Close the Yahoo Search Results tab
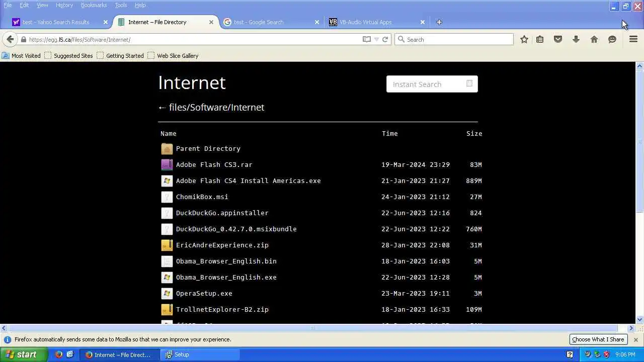The width and height of the screenshot is (644, 362). [106, 22]
